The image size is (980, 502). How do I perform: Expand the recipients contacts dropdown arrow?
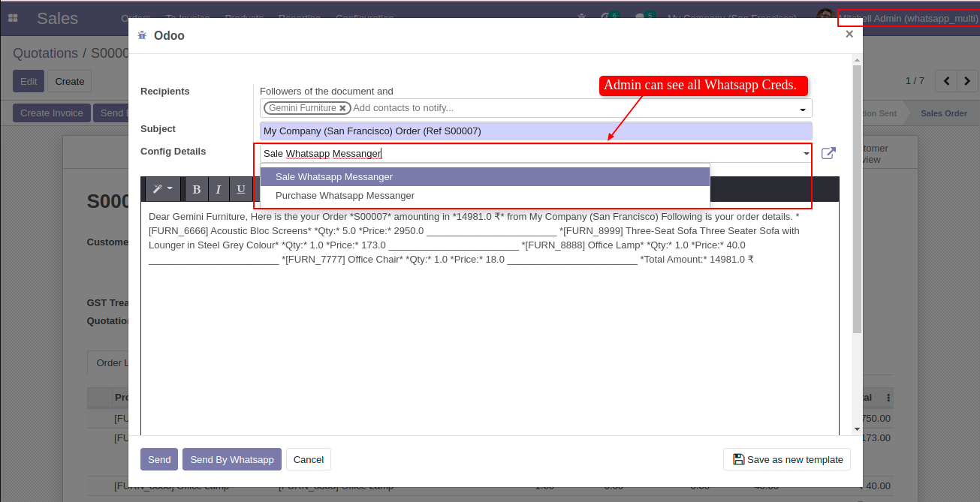(x=802, y=110)
